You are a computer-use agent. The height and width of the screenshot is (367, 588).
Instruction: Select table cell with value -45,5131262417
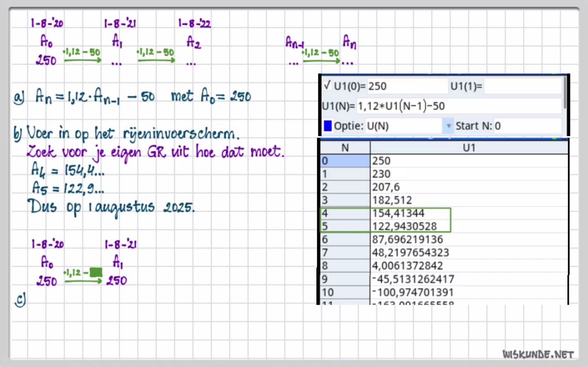click(x=469, y=279)
